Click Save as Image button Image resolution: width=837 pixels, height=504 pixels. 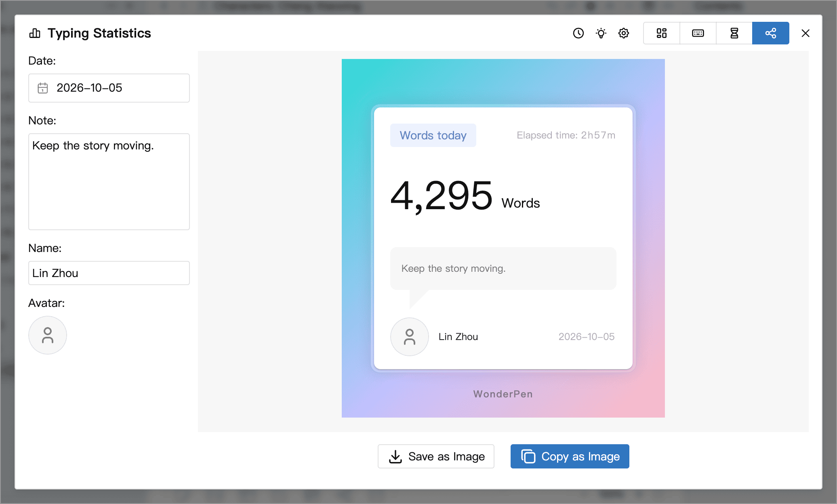point(436,456)
